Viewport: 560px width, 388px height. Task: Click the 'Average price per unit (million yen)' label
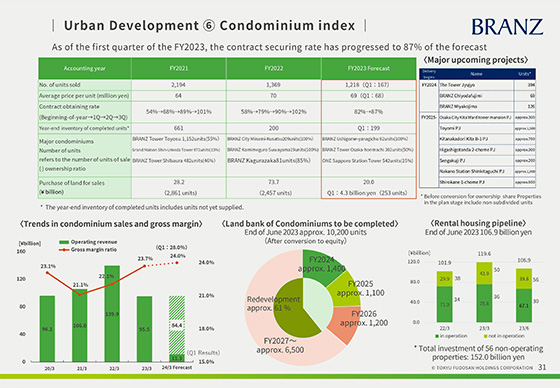[x=84, y=96]
